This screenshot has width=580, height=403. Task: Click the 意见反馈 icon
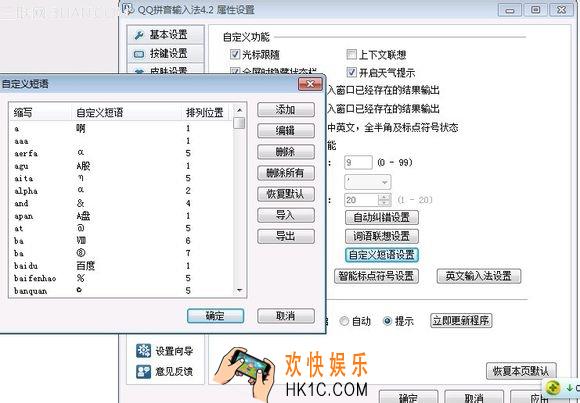143,371
